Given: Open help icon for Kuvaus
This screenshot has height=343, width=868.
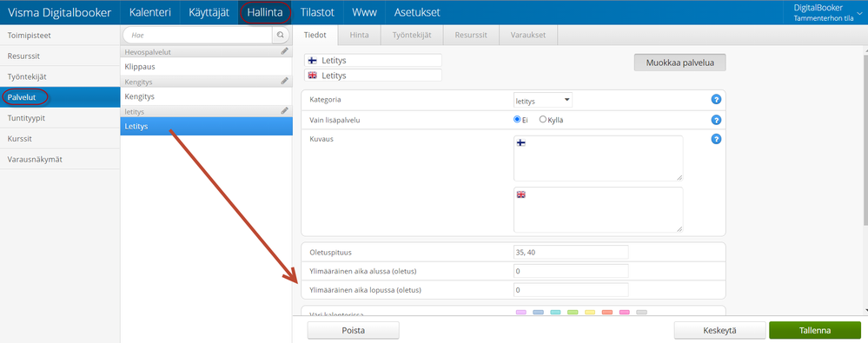Looking at the screenshot, I should click(716, 139).
